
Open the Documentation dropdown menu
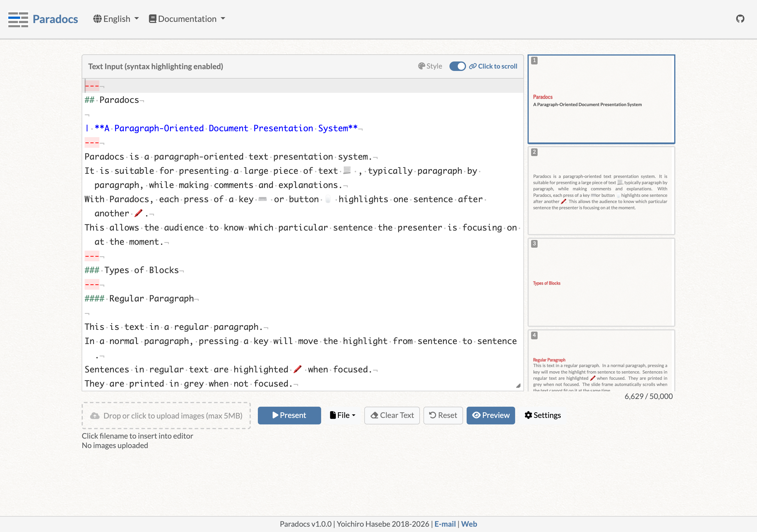point(187,19)
